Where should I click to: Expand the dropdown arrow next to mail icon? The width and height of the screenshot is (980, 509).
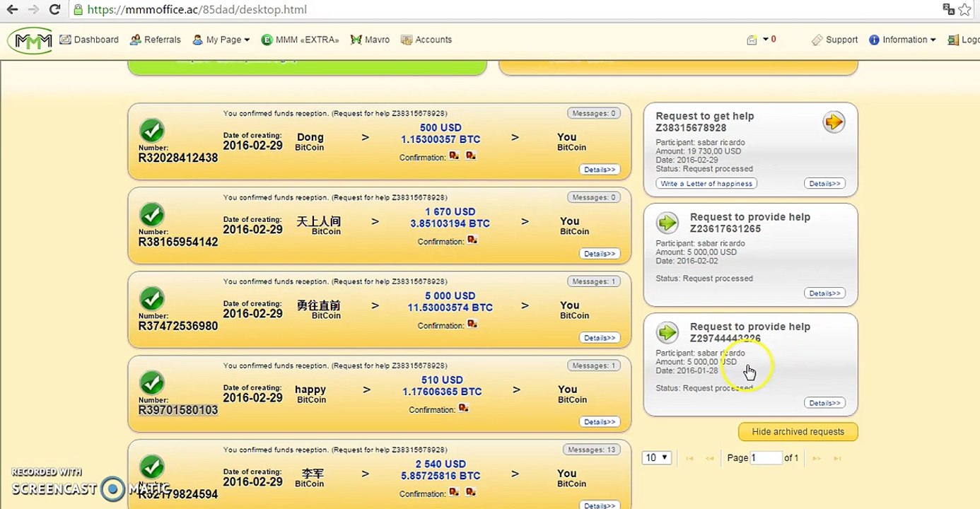(765, 40)
